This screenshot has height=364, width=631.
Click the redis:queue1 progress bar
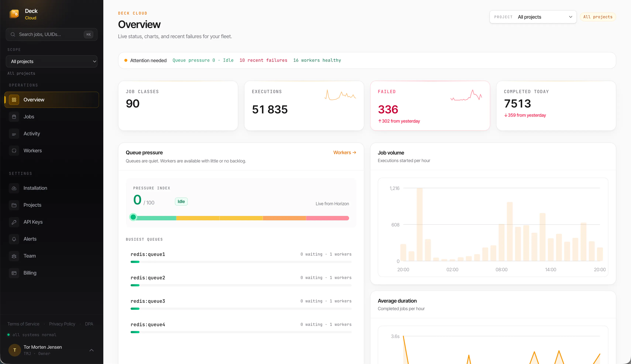tap(241, 262)
